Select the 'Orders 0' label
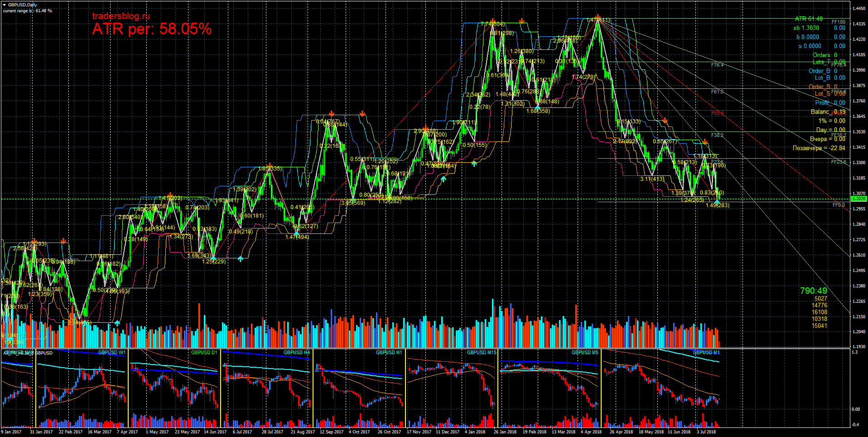 [825, 55]
